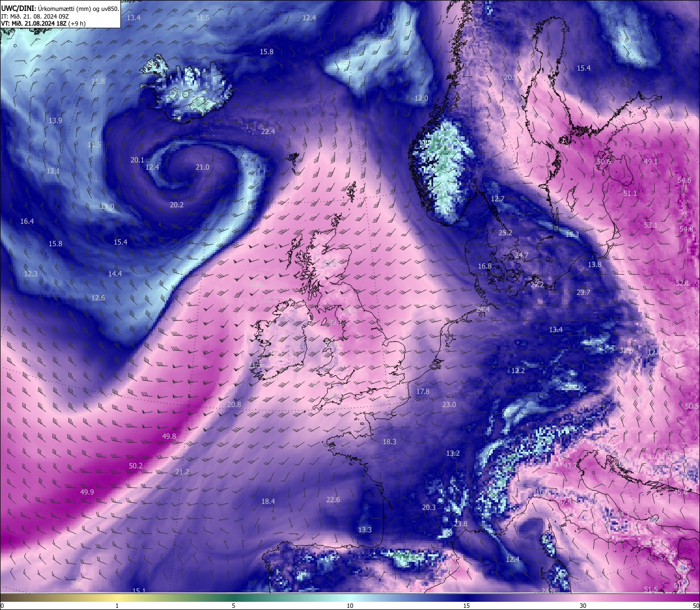Click the 23.0 value label

(449, 404)
